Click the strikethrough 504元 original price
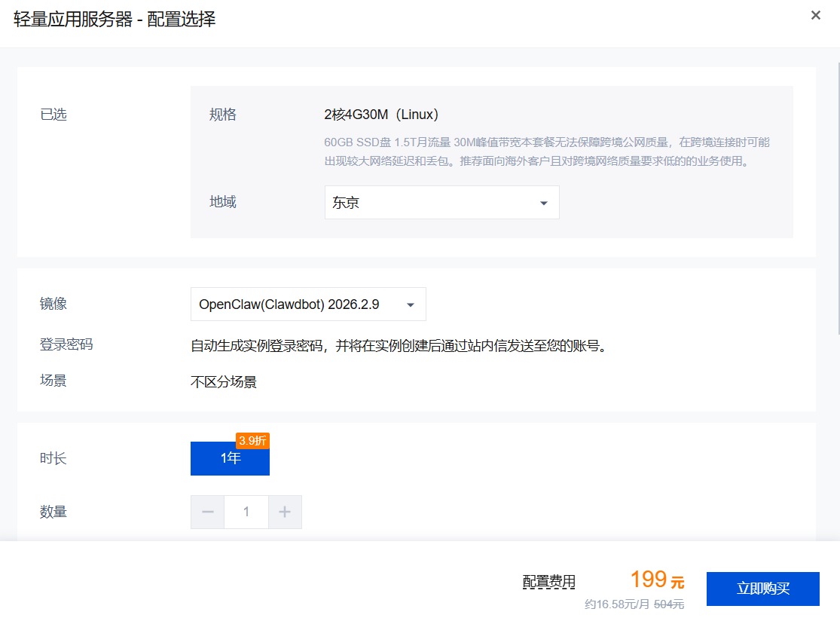840x618 pixels. click(x=669, y=604)
